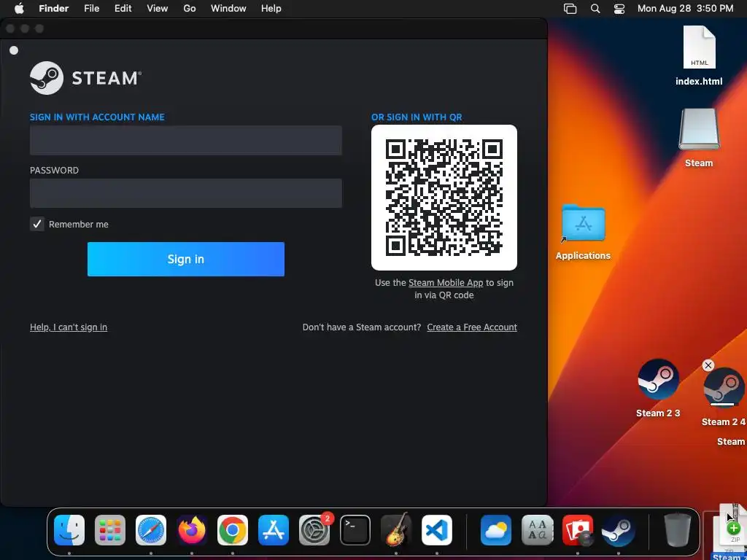The image size is (747, 560).
Task: Click the Stage Manager icon in the menu bar
Action: click(570, 8)
